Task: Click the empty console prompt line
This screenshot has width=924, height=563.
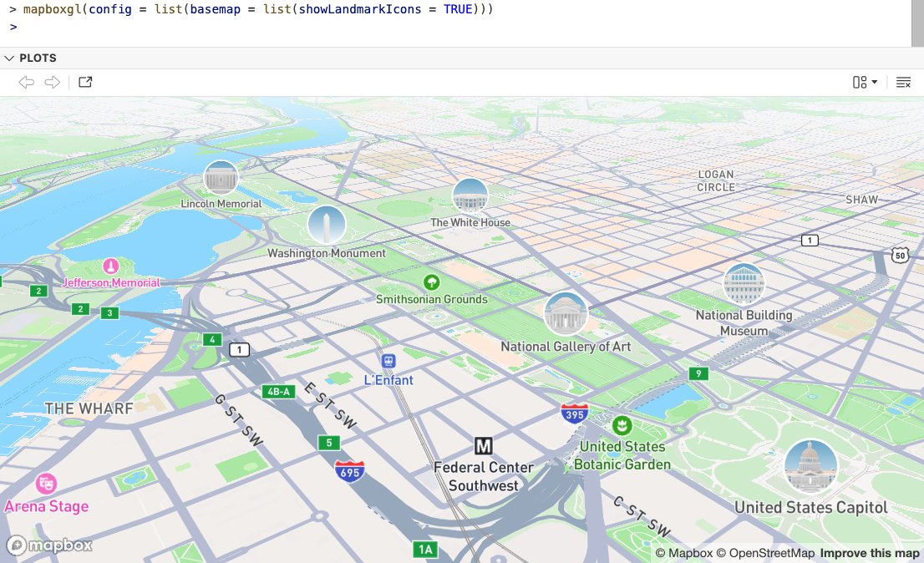Action: coord(13,27)
